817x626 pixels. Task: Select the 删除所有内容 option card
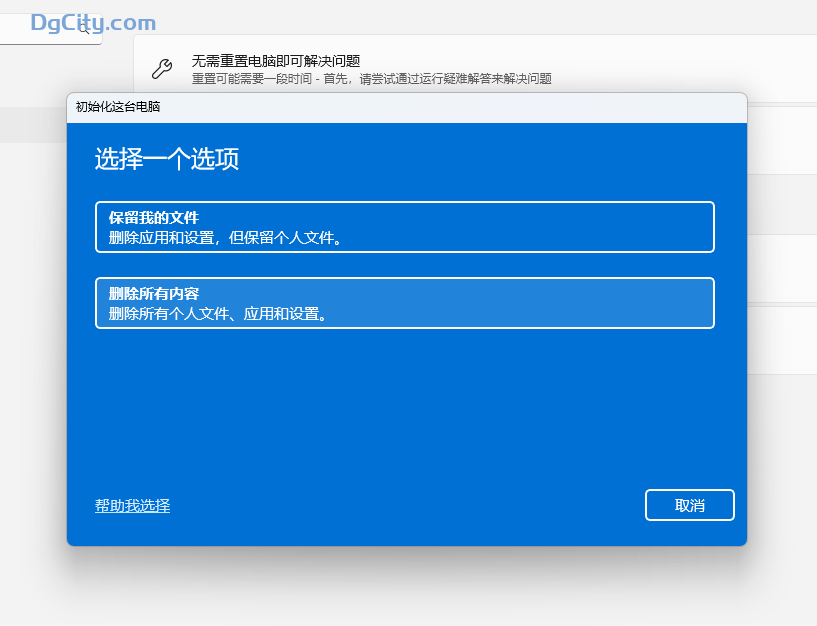[404, 302]
